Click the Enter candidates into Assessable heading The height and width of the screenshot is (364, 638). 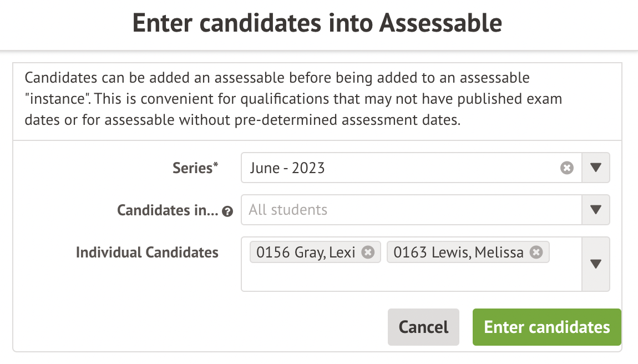coord(317,23)
